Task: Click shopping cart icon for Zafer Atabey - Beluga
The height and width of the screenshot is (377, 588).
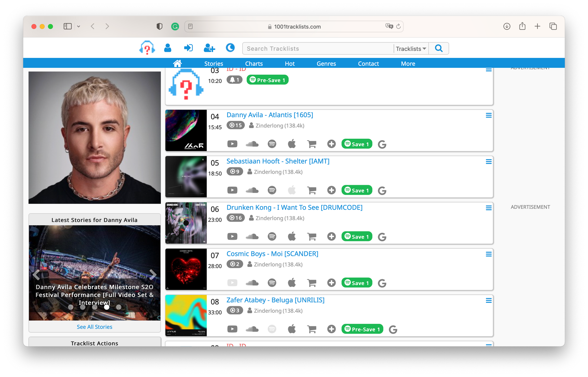Action: 312,329
